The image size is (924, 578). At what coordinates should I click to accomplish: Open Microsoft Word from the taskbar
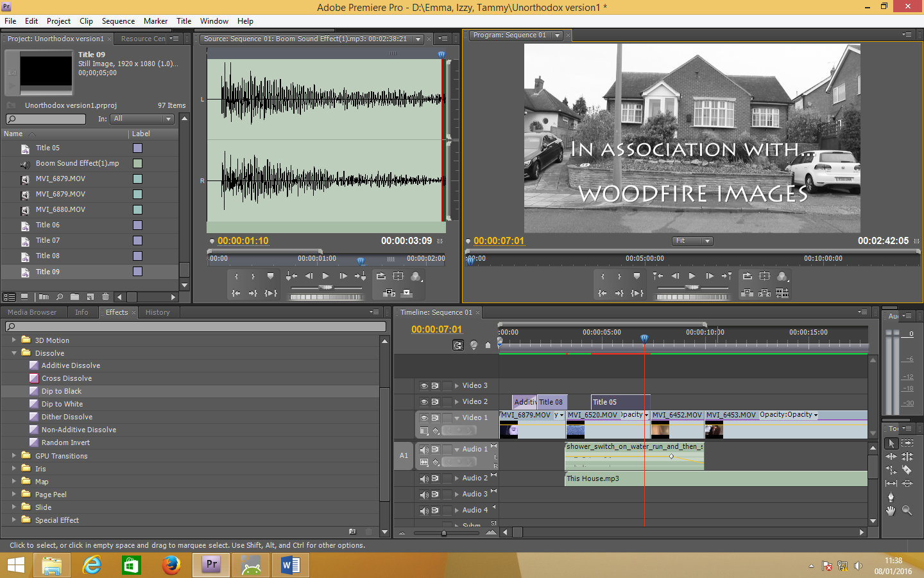coord(291,565)
